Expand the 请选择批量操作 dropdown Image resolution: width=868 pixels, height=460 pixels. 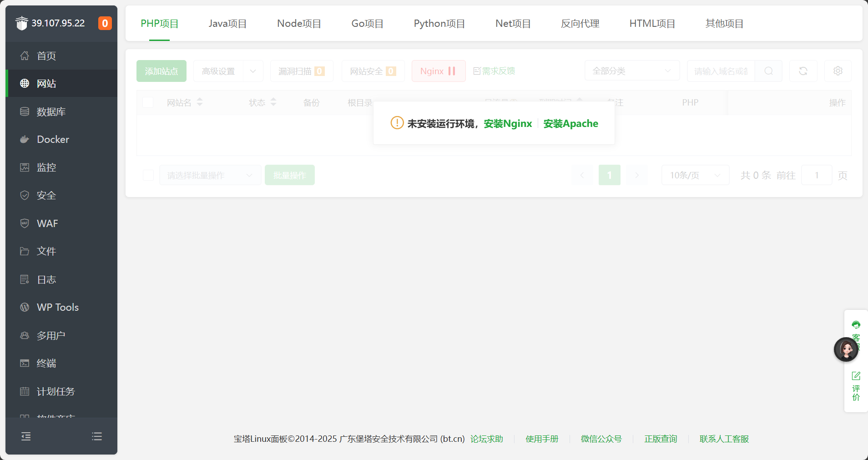click(x=210, y=175)
